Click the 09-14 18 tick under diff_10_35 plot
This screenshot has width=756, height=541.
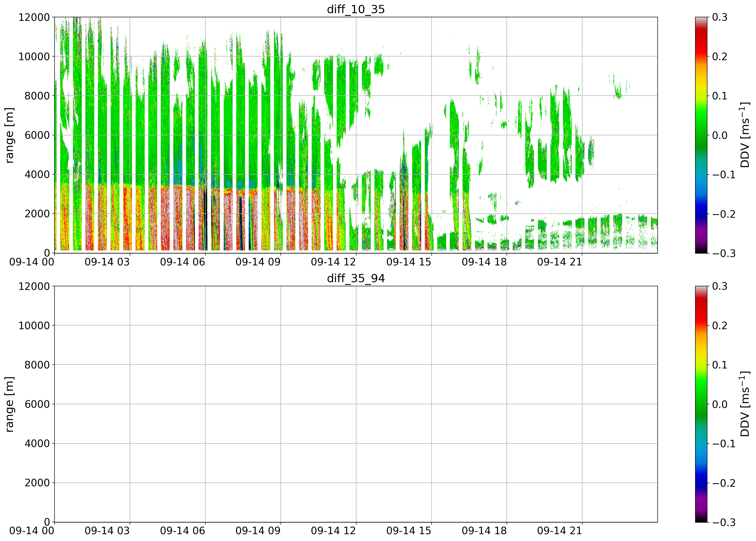[x=484, y=262]
